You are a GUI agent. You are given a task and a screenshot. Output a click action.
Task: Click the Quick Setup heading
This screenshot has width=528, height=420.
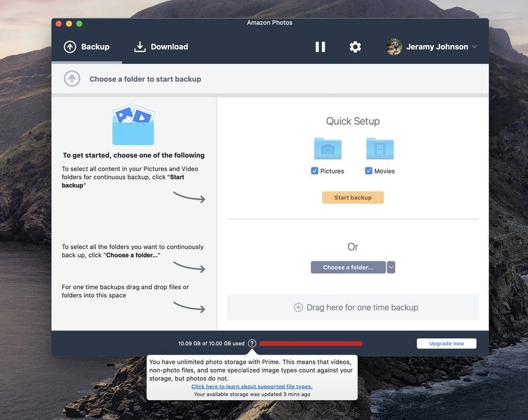point(353,122)
